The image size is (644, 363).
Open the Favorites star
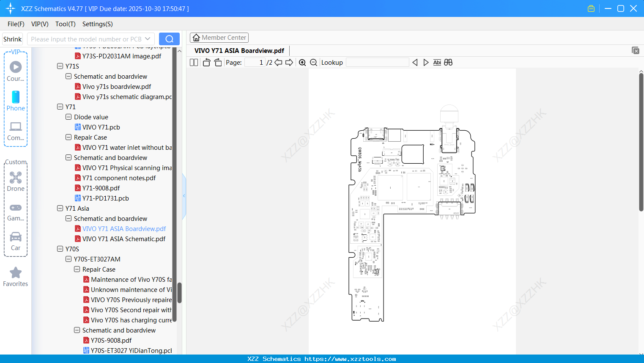16,277
